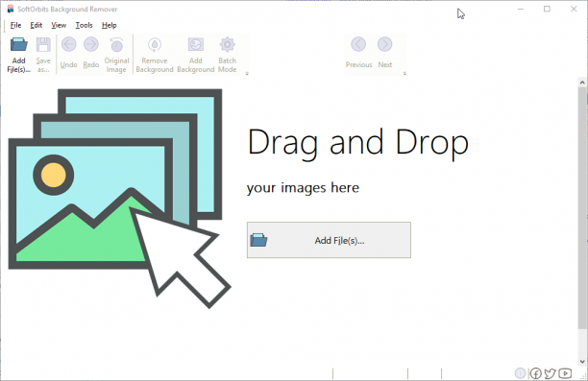Click the drag and drop images illustration
Viewport: 588px width, 381px height.
coord(119,199)
